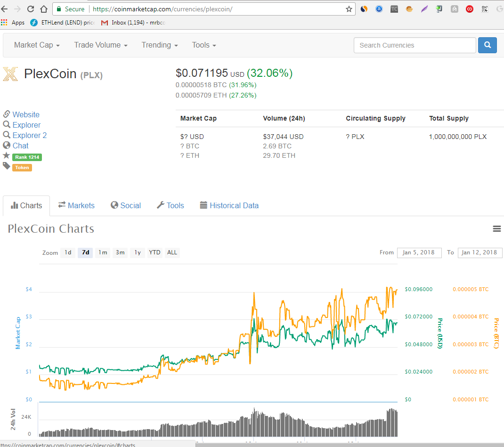Image resolution: width=504 pixels, height=447 pixels.
Task: Click the $37,044 USD volume value
Action: pyautogui.click(x=283, y=137)
